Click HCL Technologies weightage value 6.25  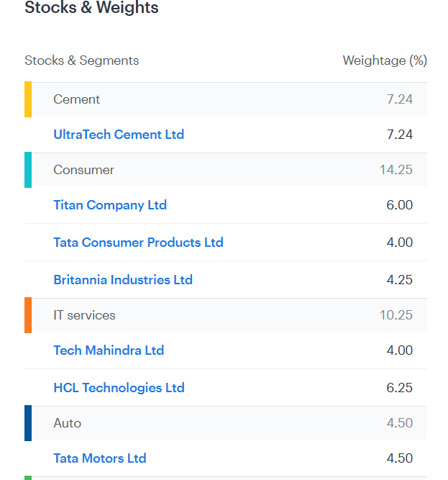[399, 388]
